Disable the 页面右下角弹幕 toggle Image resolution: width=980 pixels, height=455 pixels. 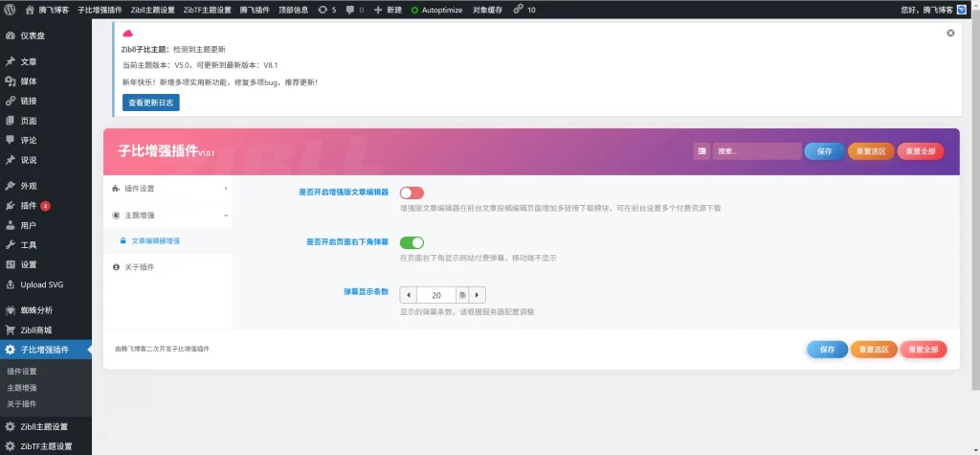pyautogui.click(x=412, y=242)
